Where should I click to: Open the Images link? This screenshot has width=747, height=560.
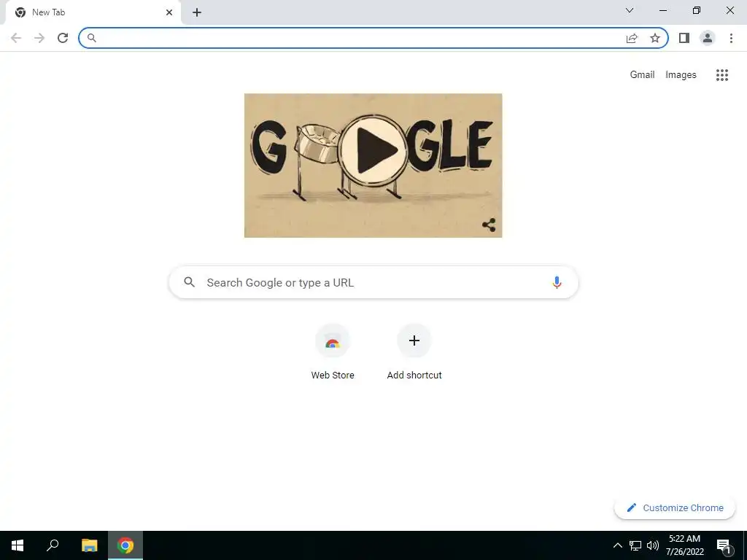[x=681, y=75]
